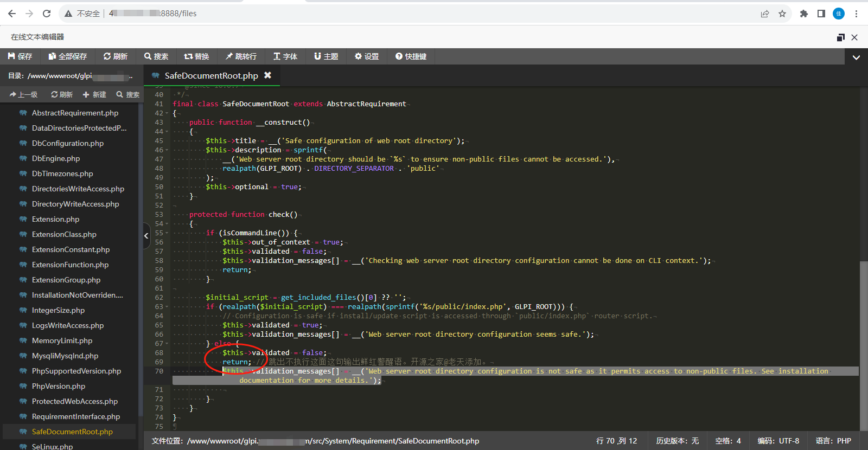The height and width of the screenshot is (450, 868).
Task: Show 快捷键 keyboard shortcuts
Action: coord(411,56)
